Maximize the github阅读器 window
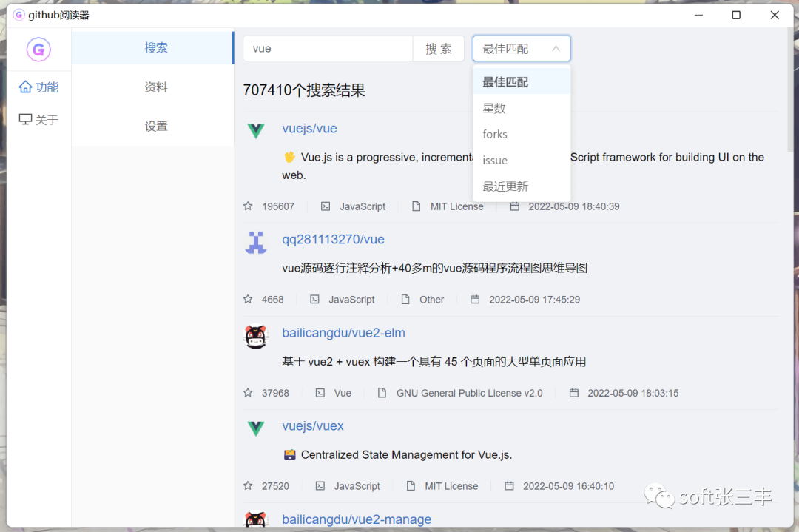Viewport: 799px width, 532px height. (736, 16)
